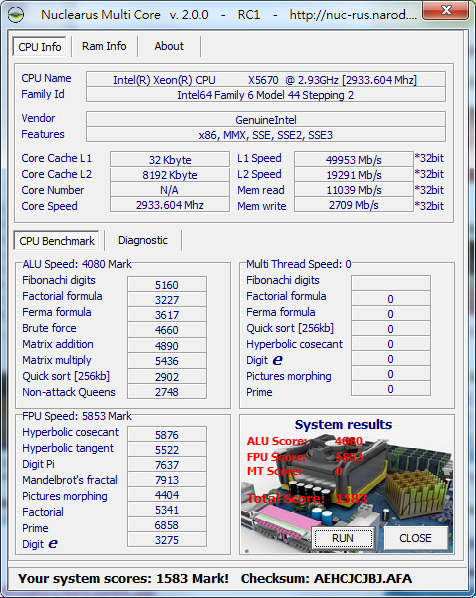Click Matrix addition score 4890
Image resolution: width=476 pixels, height=598 pixels.
coord(167,345)
